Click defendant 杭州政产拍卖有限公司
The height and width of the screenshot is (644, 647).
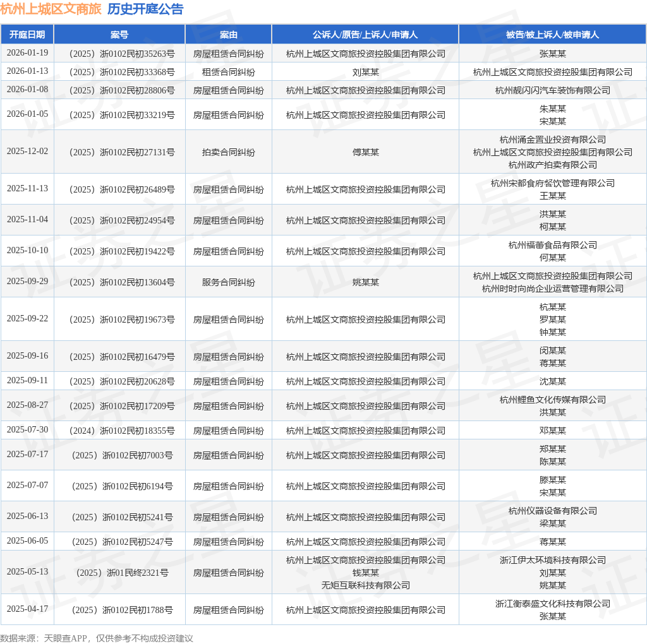coord(552,165)
